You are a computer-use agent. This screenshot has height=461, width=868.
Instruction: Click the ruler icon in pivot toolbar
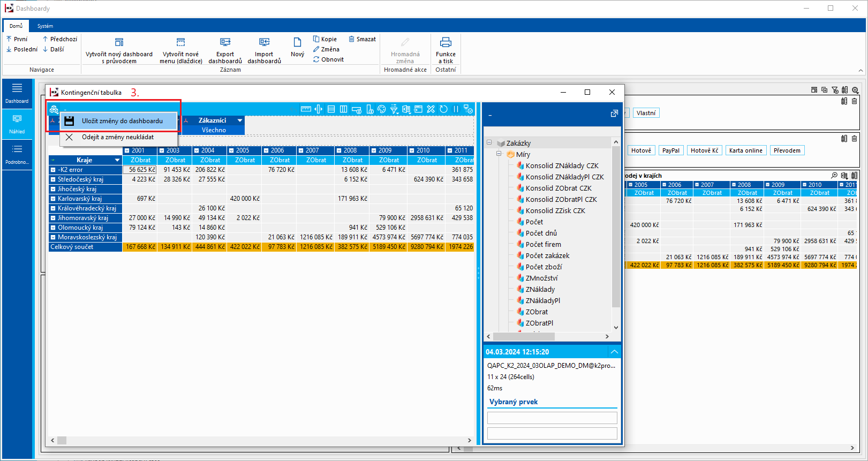pos(306,109)
